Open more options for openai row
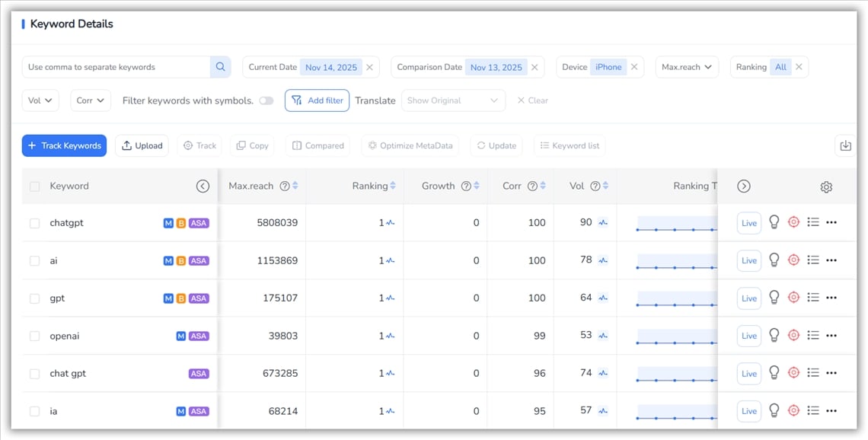Viewport: 868px width, 440px height. click(831, 336)
